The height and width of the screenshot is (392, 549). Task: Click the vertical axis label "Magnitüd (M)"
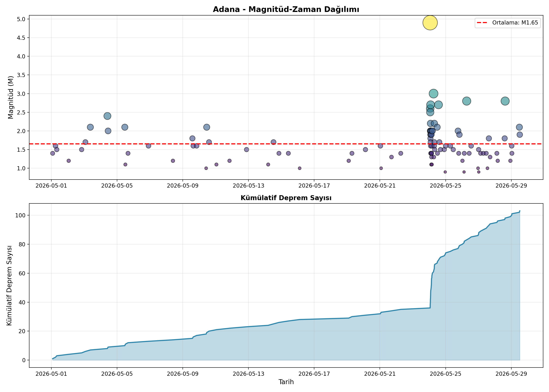point(10,97)
